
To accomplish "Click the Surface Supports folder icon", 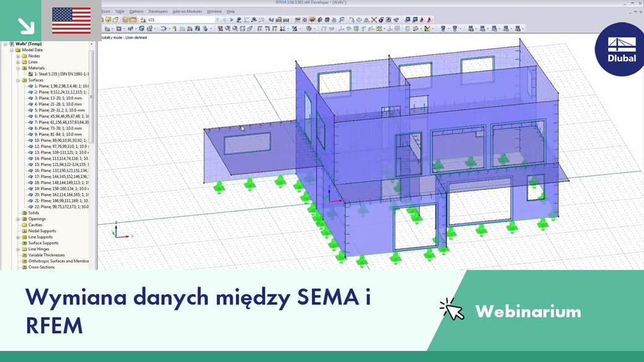I will point(24,243).
